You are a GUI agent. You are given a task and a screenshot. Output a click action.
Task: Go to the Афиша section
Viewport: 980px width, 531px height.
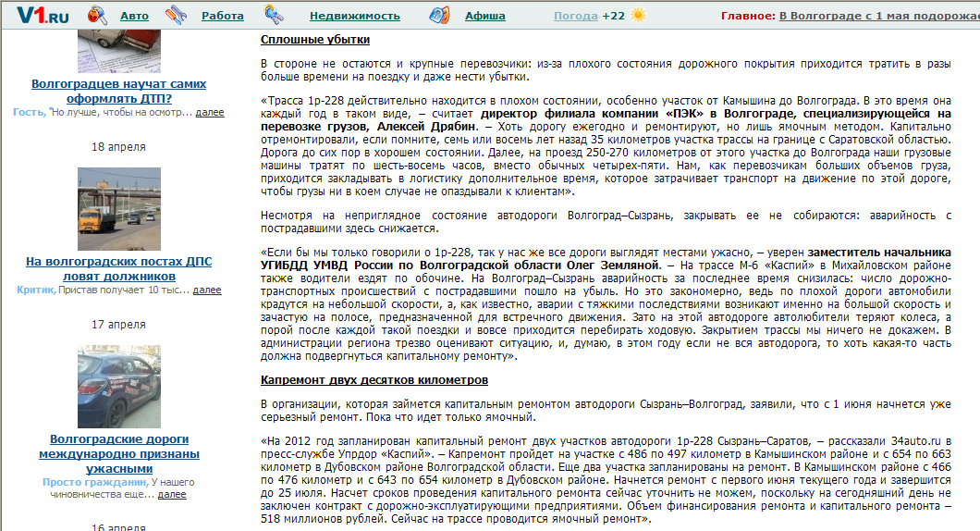tap(485, 16)
